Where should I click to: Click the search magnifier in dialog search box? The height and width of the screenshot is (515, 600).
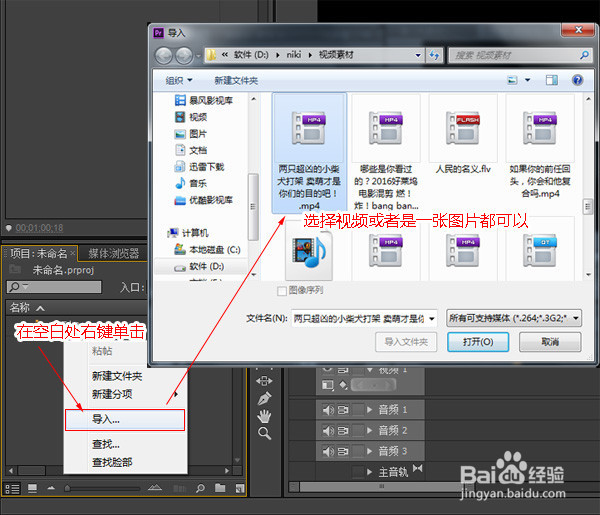(584, 55)
